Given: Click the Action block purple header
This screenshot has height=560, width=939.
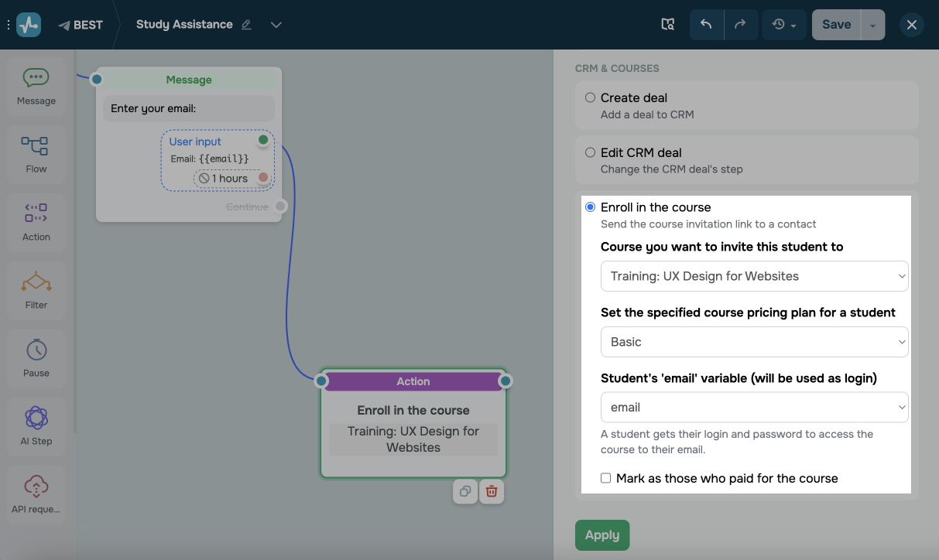Looking at the screenshot, I should [x=413, y=381].
